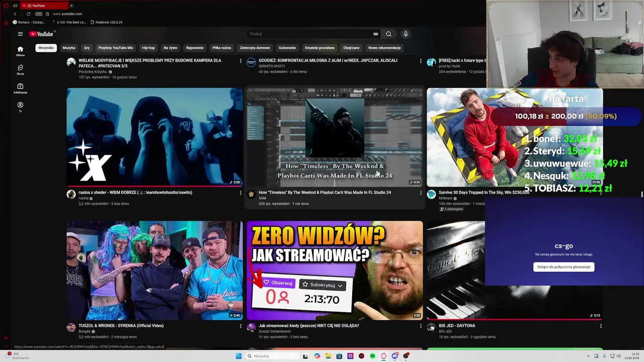
Task: Select the Muzyka filter chip
Action: tap(69, 48)
